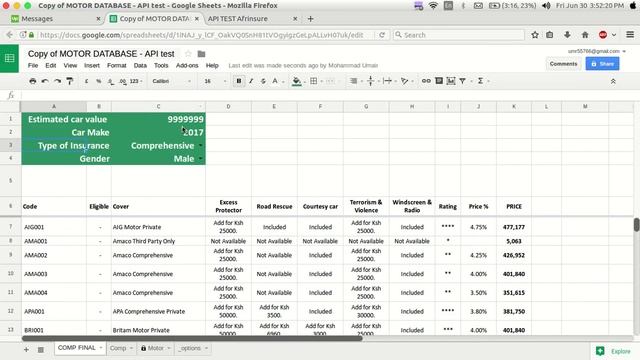Open the Firefox hamburger menu

click(630, 35)
